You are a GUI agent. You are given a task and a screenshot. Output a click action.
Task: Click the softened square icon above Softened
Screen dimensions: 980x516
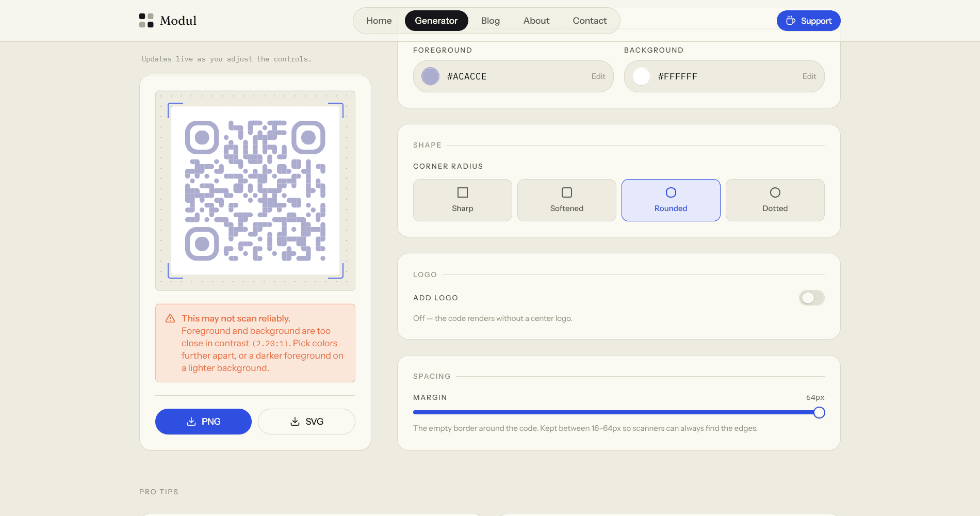pos(567,192)
